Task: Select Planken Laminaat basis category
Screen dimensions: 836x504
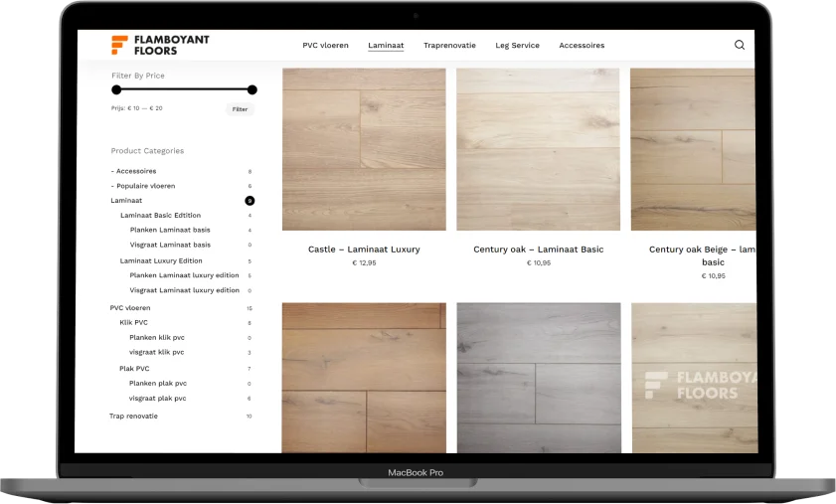Action: (x=170, y=230)
